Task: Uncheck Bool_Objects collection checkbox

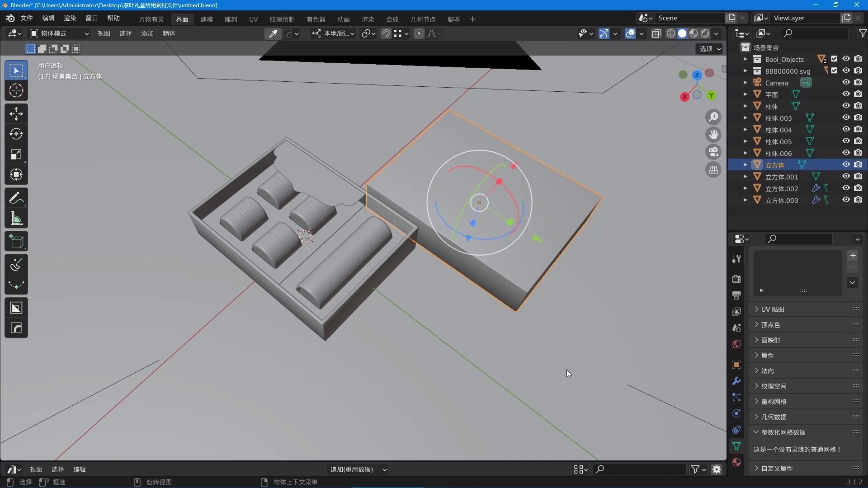Action: 835,59
